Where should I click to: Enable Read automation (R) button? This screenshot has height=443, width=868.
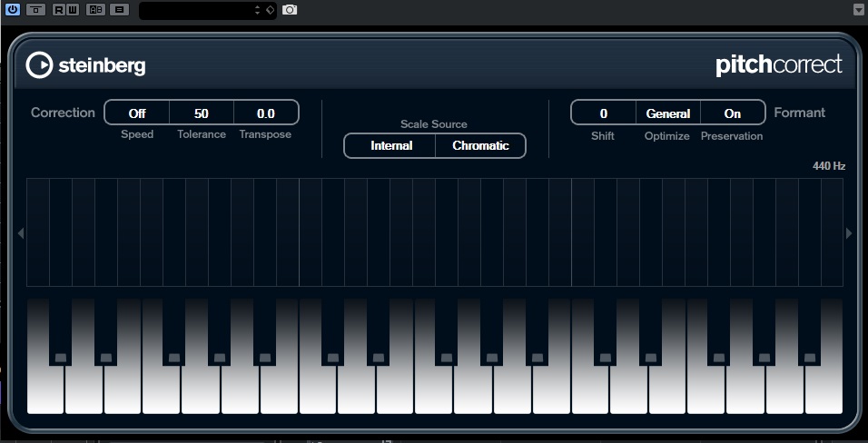coord(59,9)
